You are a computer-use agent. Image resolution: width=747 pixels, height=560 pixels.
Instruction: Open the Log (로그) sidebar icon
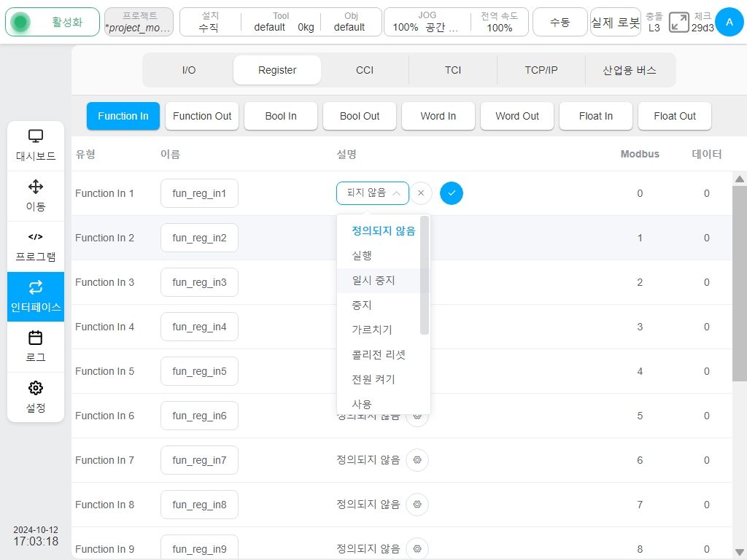[x=36, y=346]
